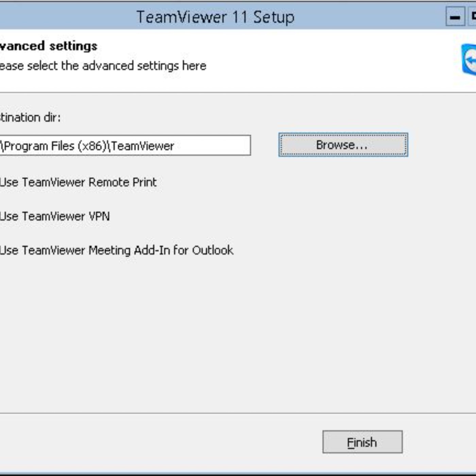Click the divider line under the header banner
The width and height of the screenshot is (476, 476).
pyautogui.click(x=238, y=92)
